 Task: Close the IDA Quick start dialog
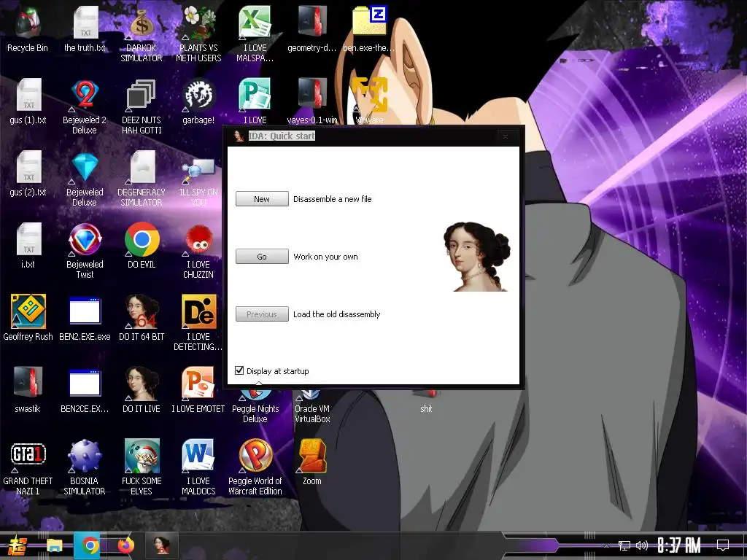506,136
